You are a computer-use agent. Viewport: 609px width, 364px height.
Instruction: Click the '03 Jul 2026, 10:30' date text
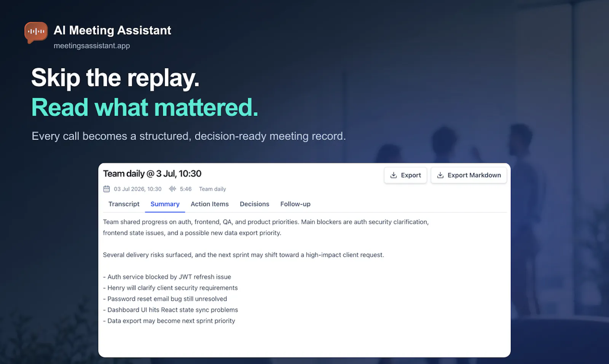(138, 189)
